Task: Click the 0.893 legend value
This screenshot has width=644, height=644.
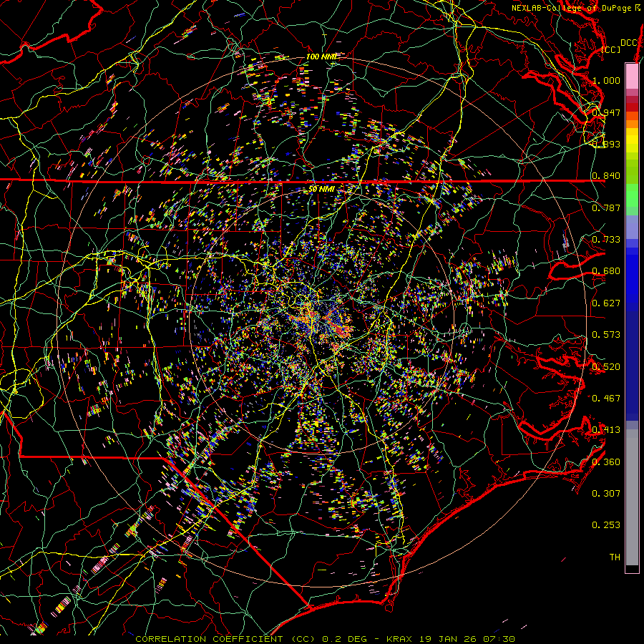Action: [606, 144]
